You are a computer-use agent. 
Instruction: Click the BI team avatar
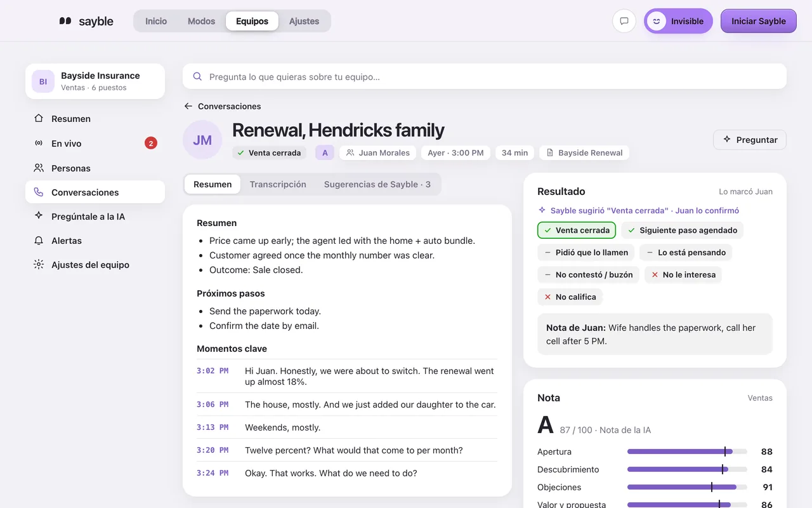tap(43, 81)
